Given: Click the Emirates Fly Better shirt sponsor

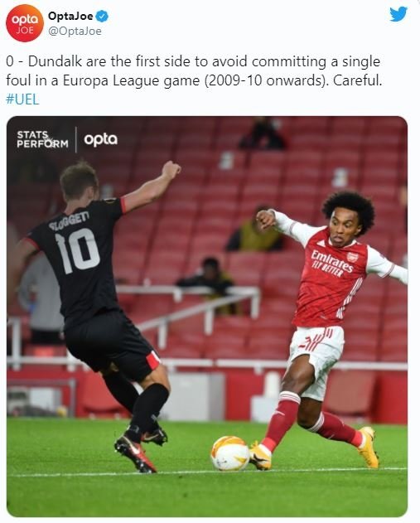Looking at the screenshot, I should coord(331,264).
